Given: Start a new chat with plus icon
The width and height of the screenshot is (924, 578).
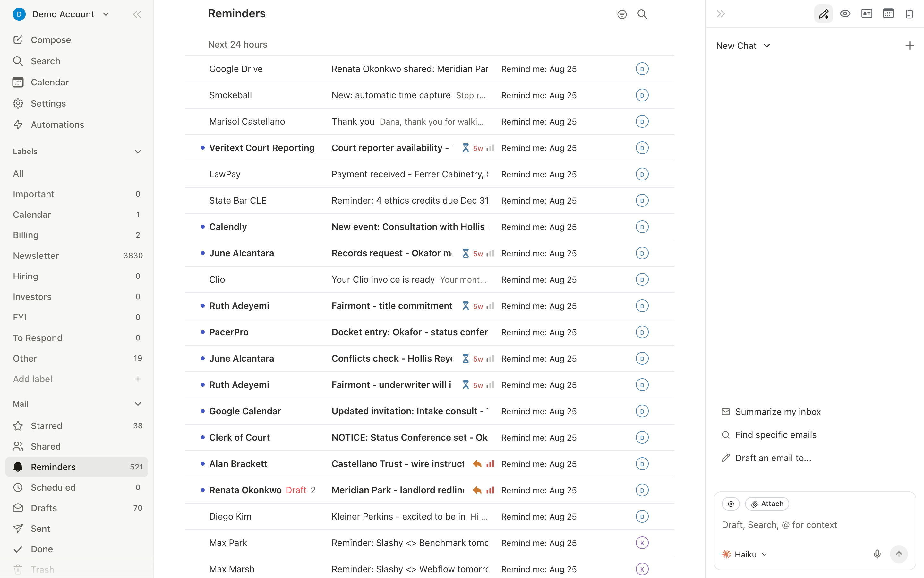Looking at the screenshot, I should pyautogui.click(x=910, y=46).
